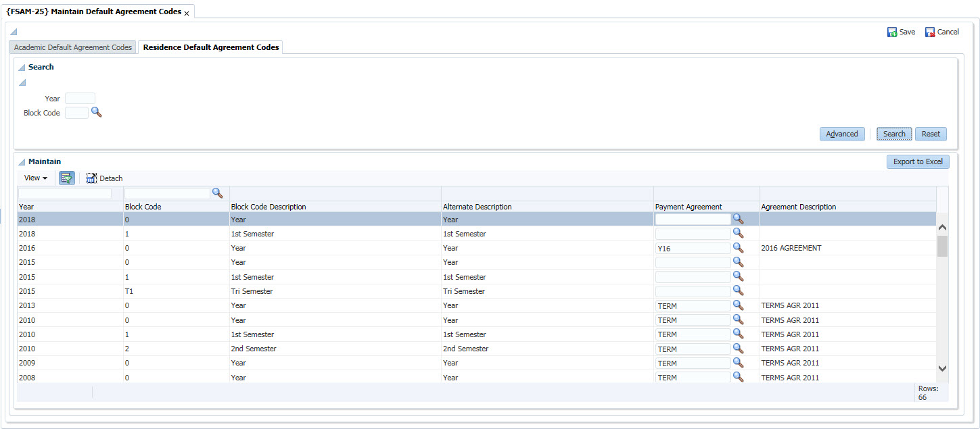980x429 pixels.
Task: Click inside the Year search field
Action: 79,98
